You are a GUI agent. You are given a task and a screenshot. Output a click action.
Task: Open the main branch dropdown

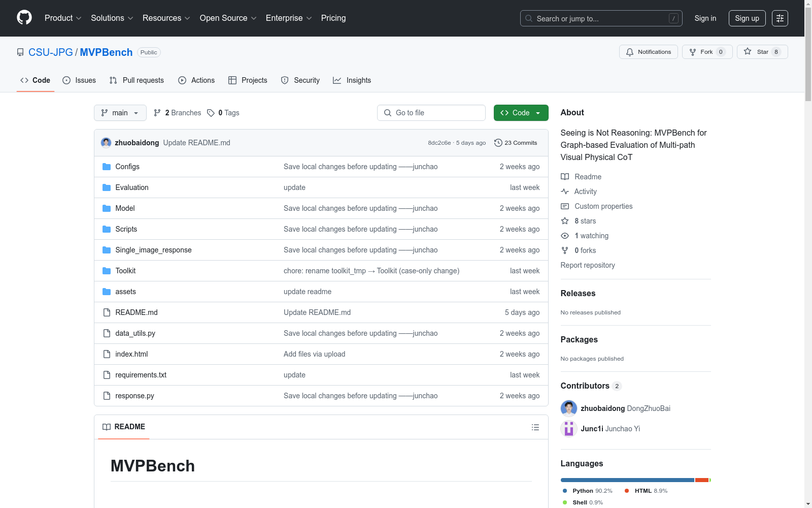click(120, 113)
